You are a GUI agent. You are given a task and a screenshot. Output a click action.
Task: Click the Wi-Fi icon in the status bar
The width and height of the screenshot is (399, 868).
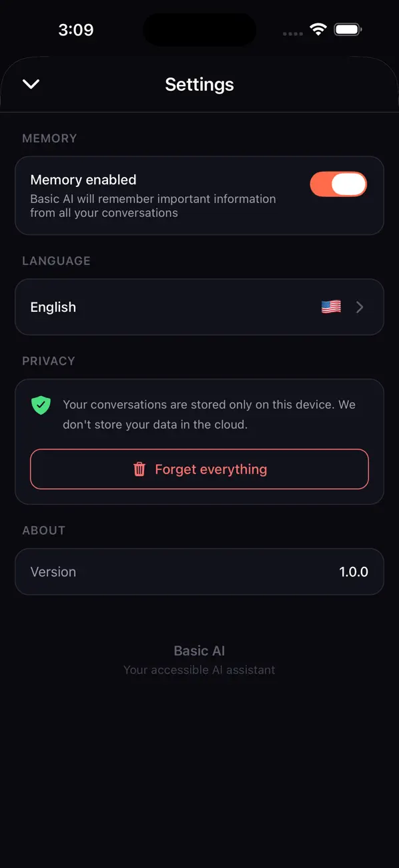point(318,29)
